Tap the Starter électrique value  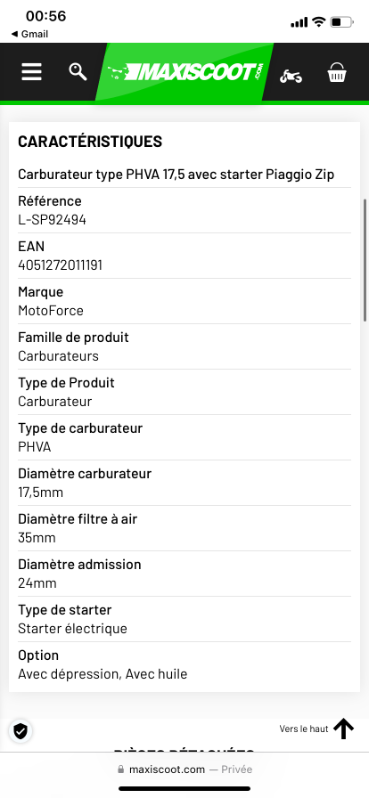point(72,629)
